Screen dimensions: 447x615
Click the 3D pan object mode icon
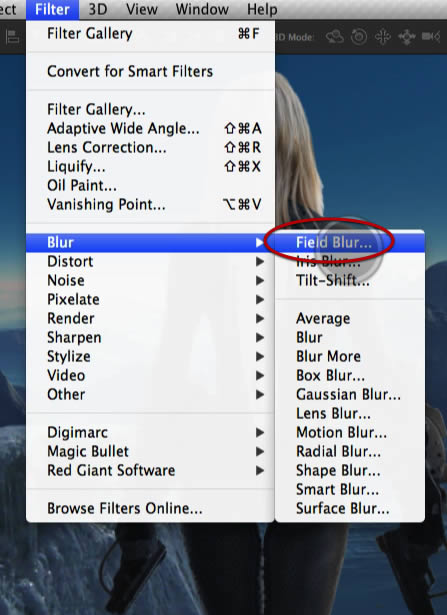[383, 37]
